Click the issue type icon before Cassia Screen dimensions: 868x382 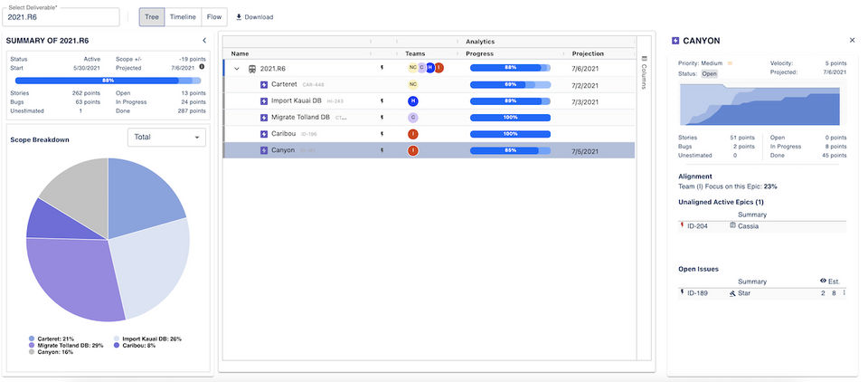pyautogui.click(x=732, y=225)
